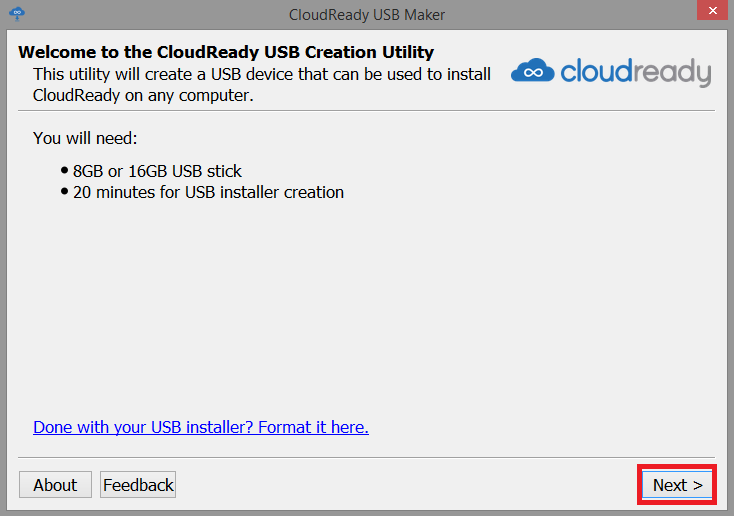
Task: Click the '8GB or 16GB USB stick' text
Action: (x=157, y=171)
